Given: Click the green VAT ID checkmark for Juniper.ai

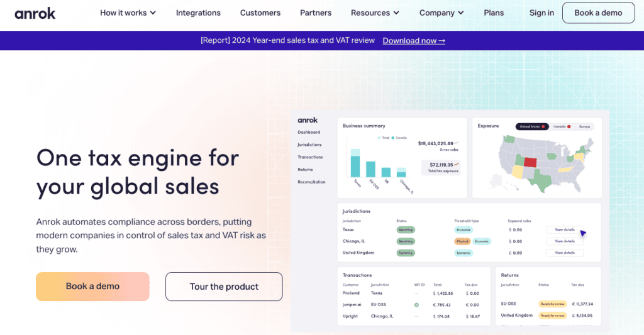Looking at the screenshot, I should pos(416,305).
